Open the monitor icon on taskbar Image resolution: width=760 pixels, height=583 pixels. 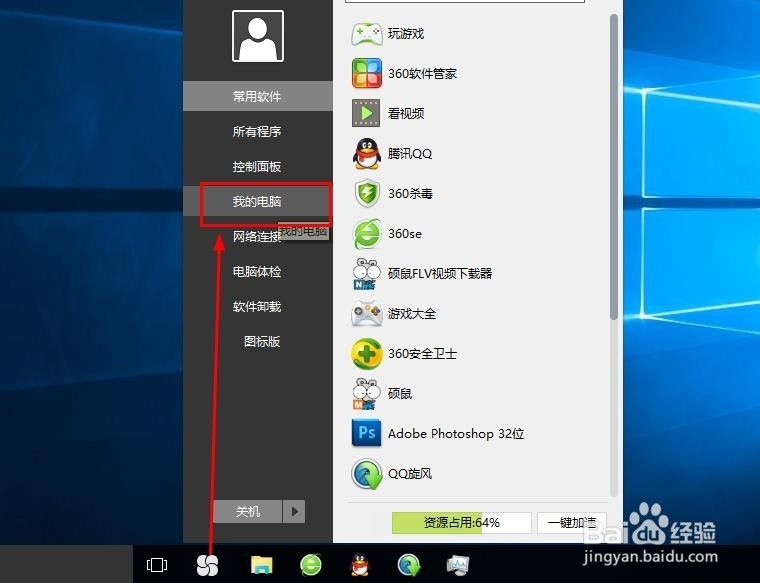click(458, 565)
